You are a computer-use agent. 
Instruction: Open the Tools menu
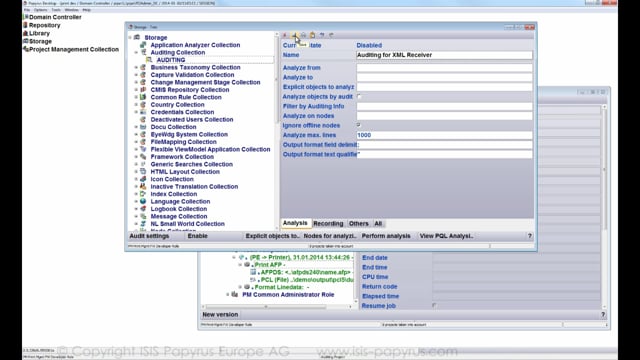point(56,10)
